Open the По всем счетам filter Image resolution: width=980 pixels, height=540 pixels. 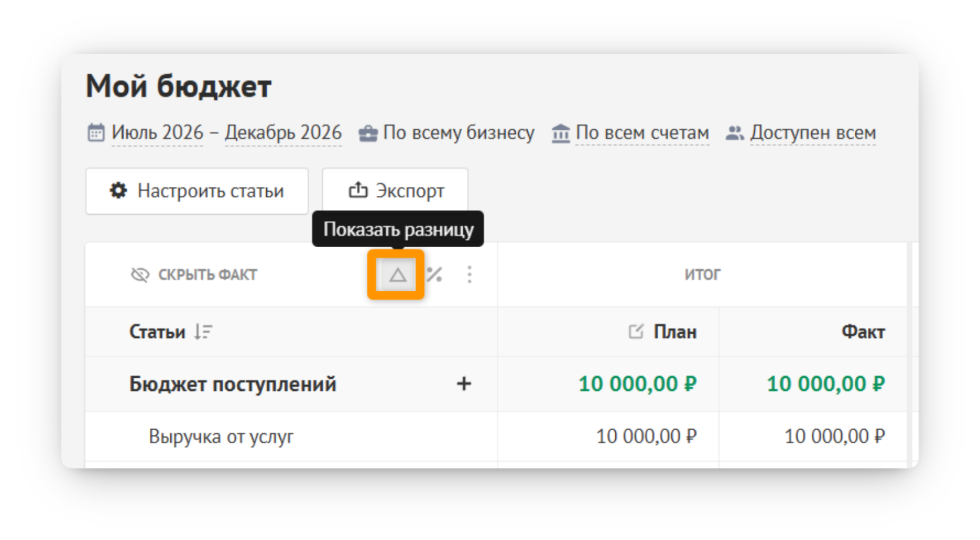click(642, 133)
